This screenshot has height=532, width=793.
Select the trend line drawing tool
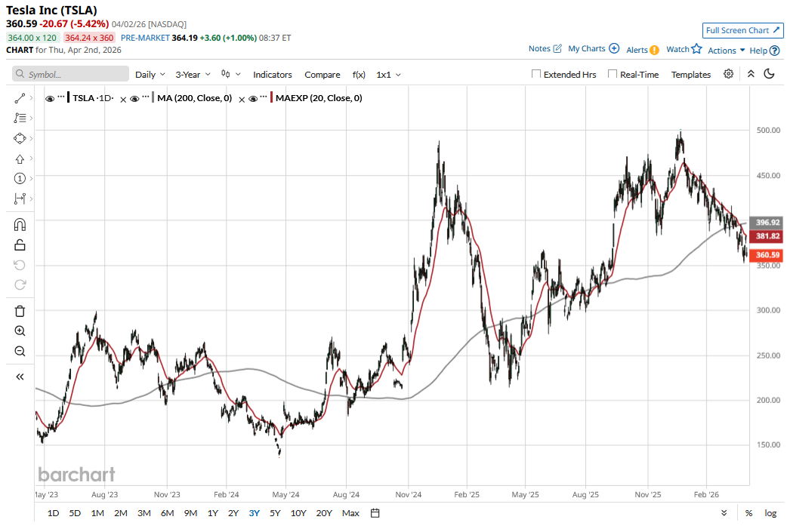coord(20,98)
